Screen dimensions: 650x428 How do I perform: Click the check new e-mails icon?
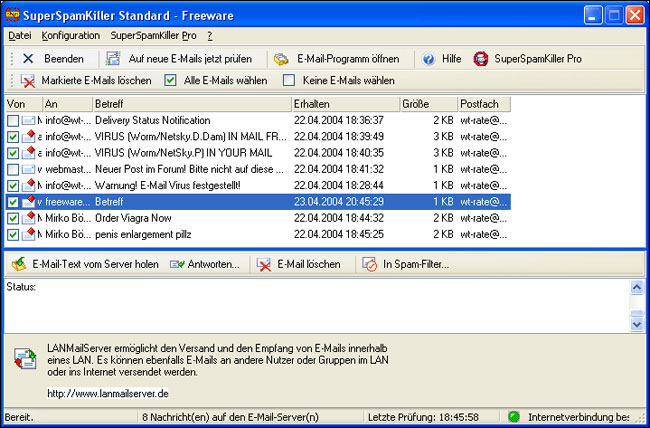tap(113, 59)
